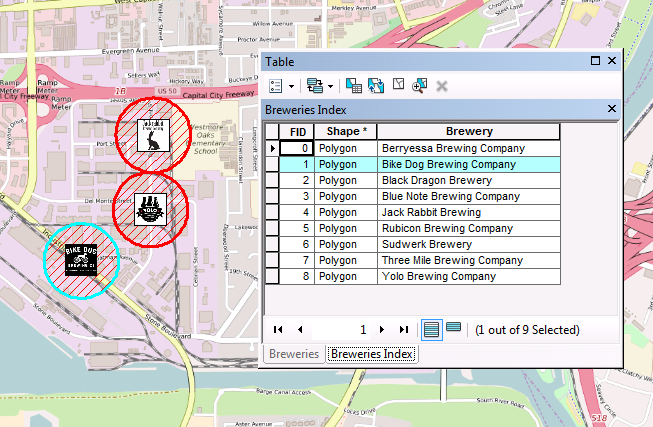The image size is (653, 427).
Task: Click the Select By Attributes icon
Action: click(354, 86)
